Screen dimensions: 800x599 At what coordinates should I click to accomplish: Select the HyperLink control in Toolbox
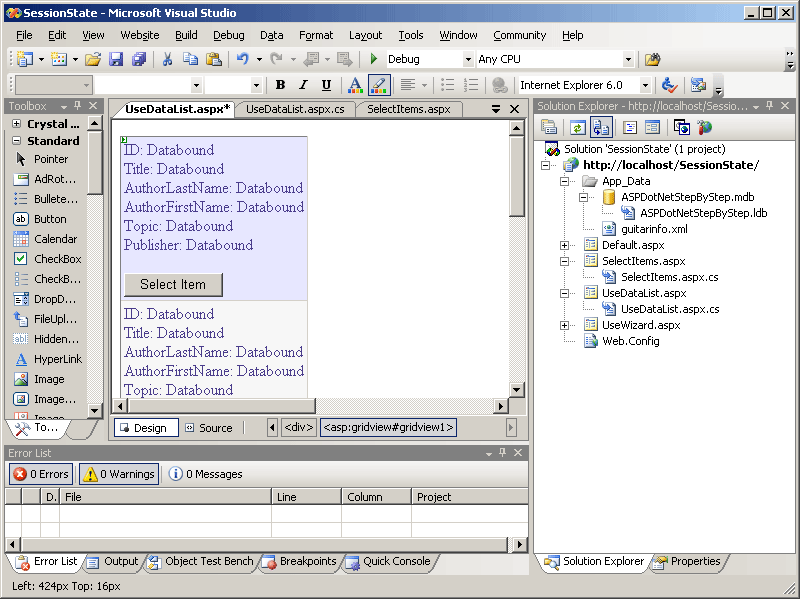coord(57,359)
